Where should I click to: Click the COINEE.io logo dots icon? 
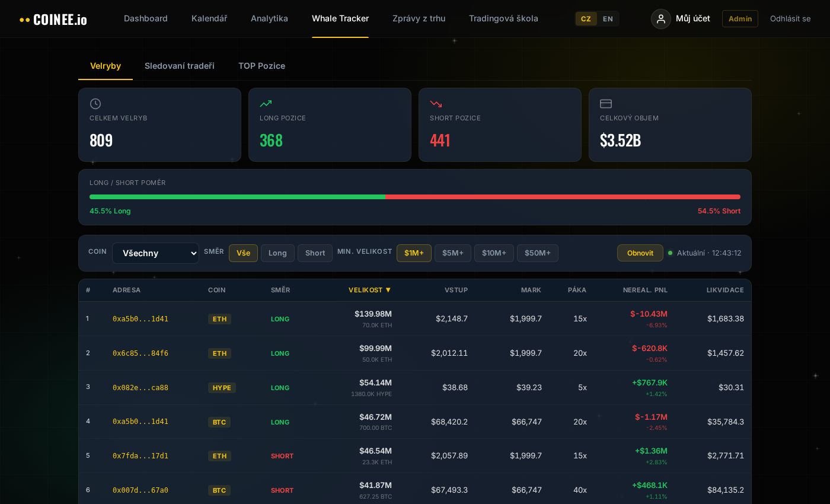24,18
